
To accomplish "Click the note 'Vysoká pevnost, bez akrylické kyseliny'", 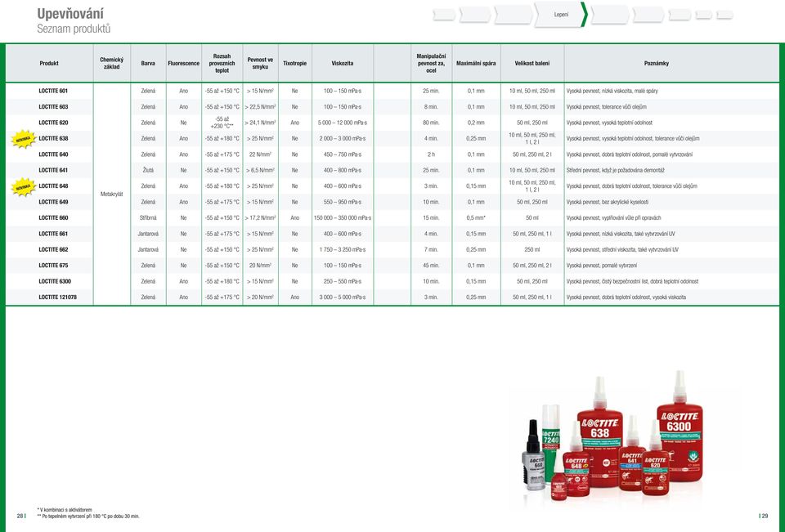I will [x=608, y=202].
